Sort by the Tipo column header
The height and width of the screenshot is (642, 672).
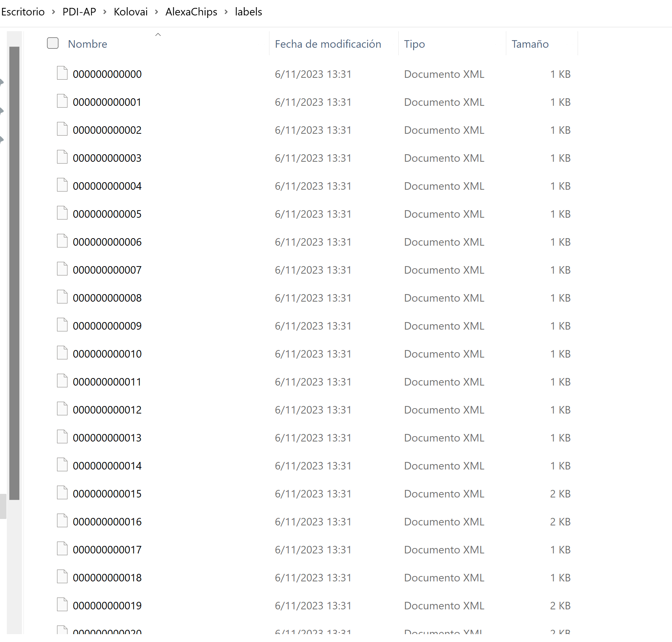(414, 44)
